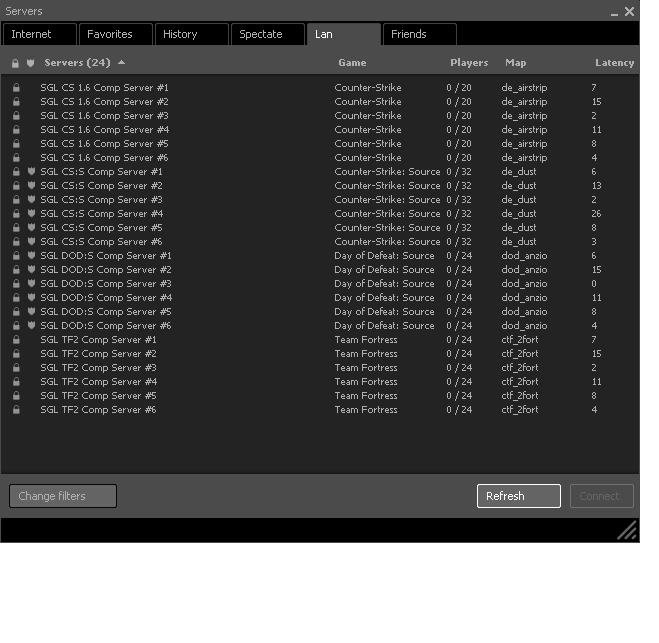Click 0 / 24 players of DOD:S Server #6
The height and width of the screenshot is (643, 659).
coord(459,326)
